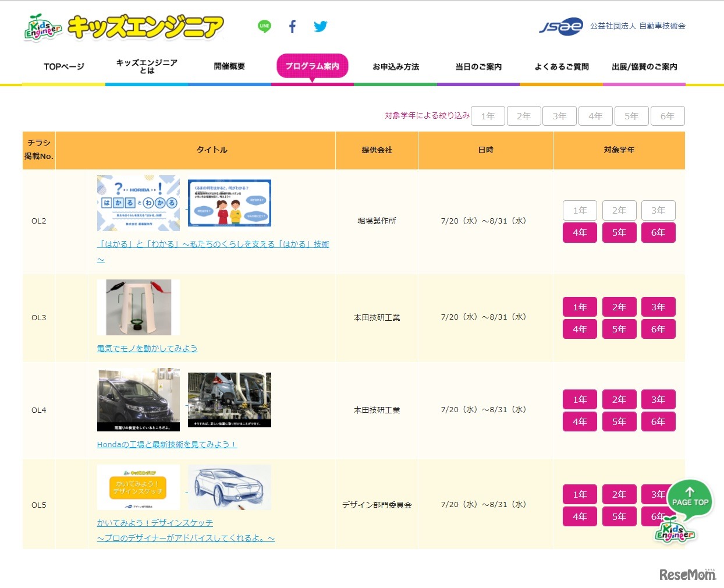
Task: Open かいてみよう!デザインスケッチ link
Action: point(186,530)
